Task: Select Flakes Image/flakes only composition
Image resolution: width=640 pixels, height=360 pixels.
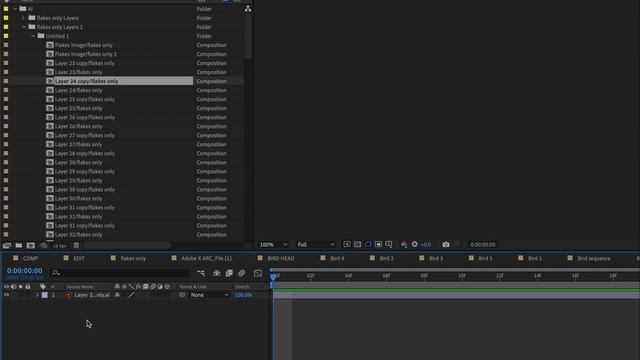Action: tap(84, 45)
